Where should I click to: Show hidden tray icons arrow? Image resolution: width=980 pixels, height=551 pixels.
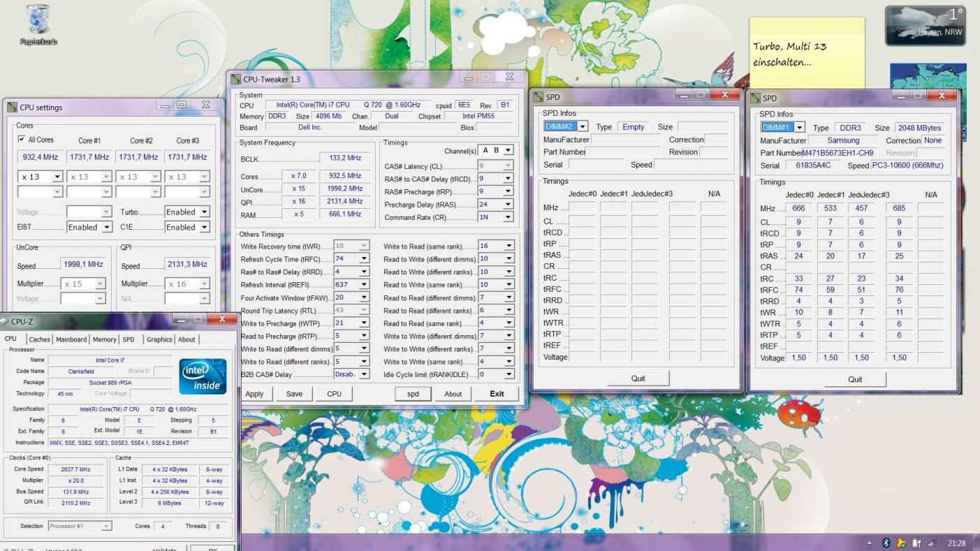tap(870, 543)
